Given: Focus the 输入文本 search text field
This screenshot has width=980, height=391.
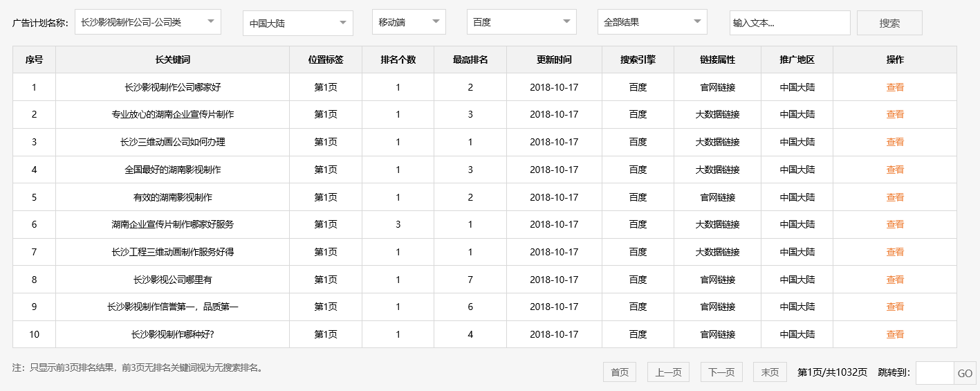Looking at the screenshot, I should coord(790,23).
